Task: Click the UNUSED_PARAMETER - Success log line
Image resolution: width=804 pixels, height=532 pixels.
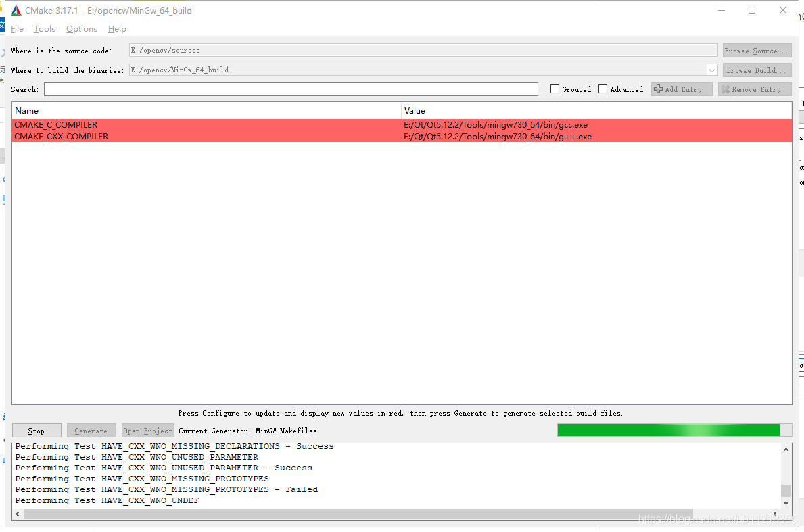Action: point(164,468)
